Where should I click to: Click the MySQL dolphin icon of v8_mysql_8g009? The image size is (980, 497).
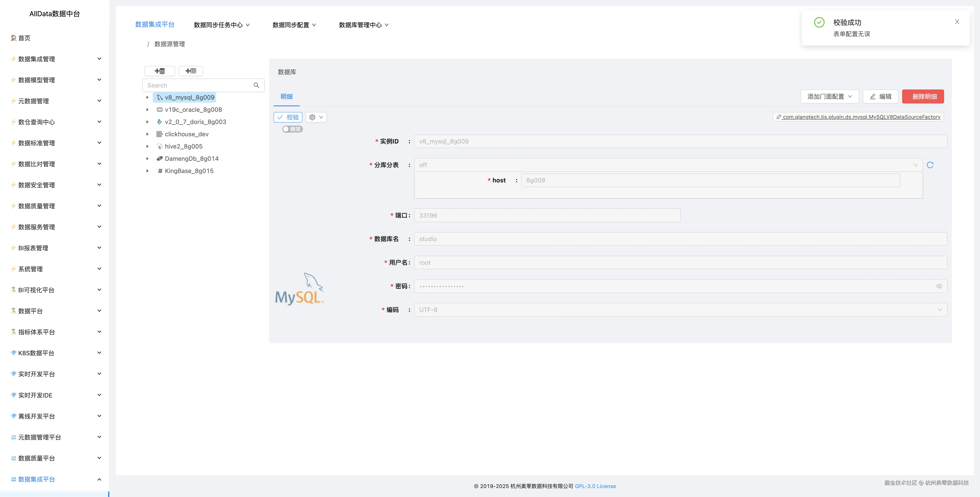click(159, 97)
